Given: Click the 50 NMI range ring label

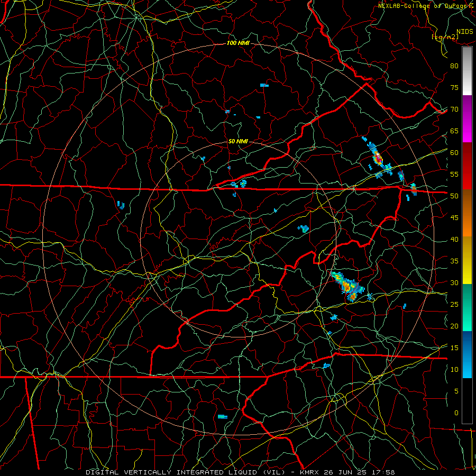Looking at the screenshot, I should pyautogui.click(x=237, y=141).
